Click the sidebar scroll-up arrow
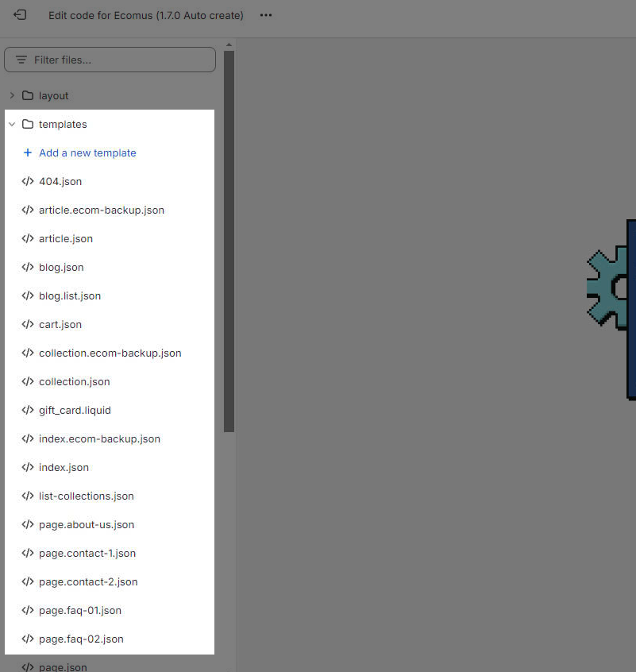 [x=229, y=44]
